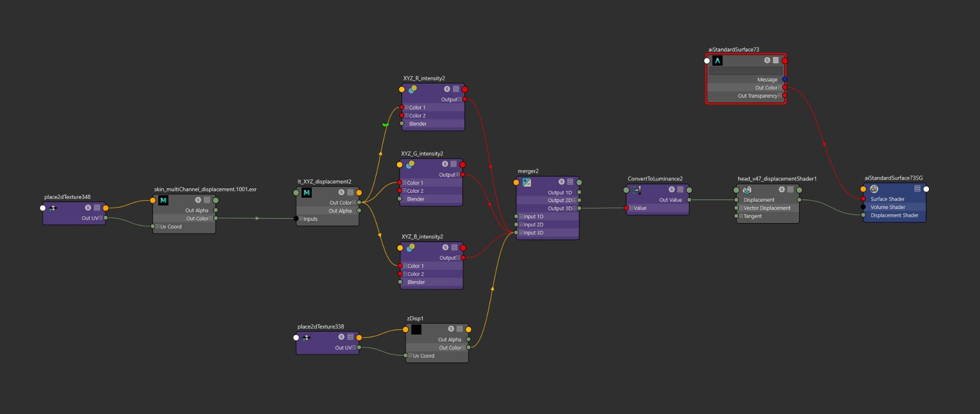
Task: Click the blend icon on XYZ_R_intensity2 node
Action: pyautogui.click(x=413, y=89)
